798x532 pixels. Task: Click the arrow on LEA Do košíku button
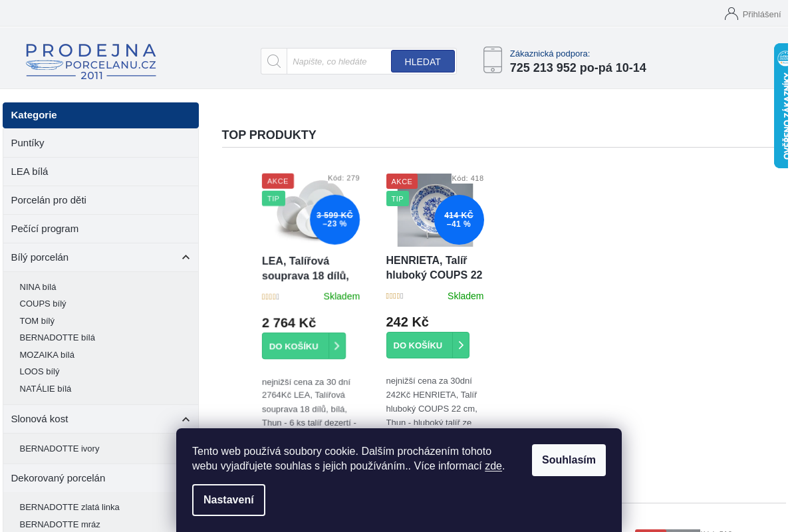point(336,346)
